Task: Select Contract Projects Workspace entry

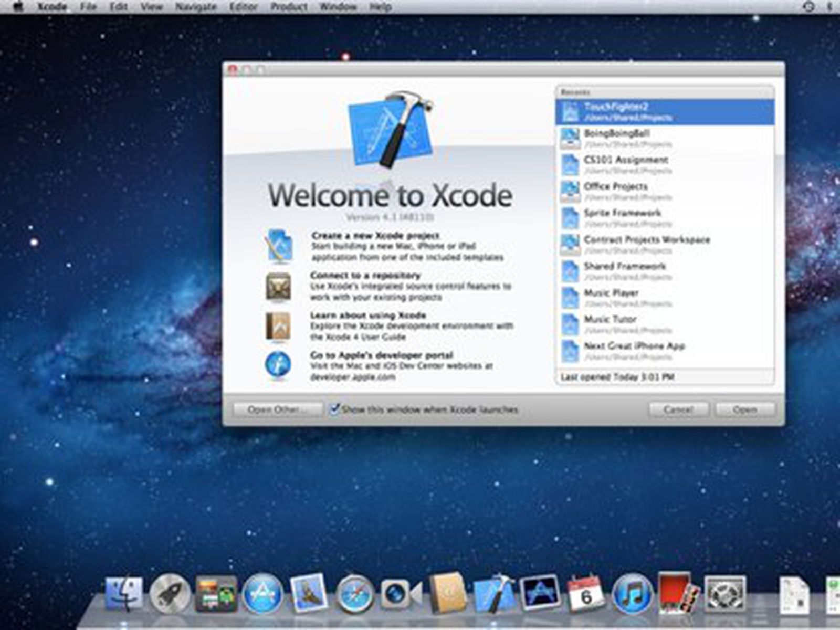Action: (665, 245)
